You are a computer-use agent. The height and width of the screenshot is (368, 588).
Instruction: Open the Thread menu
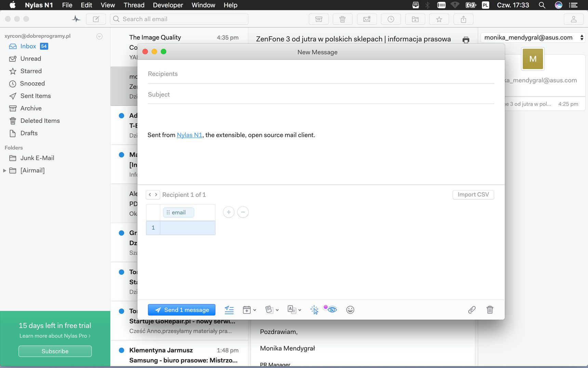134,5
